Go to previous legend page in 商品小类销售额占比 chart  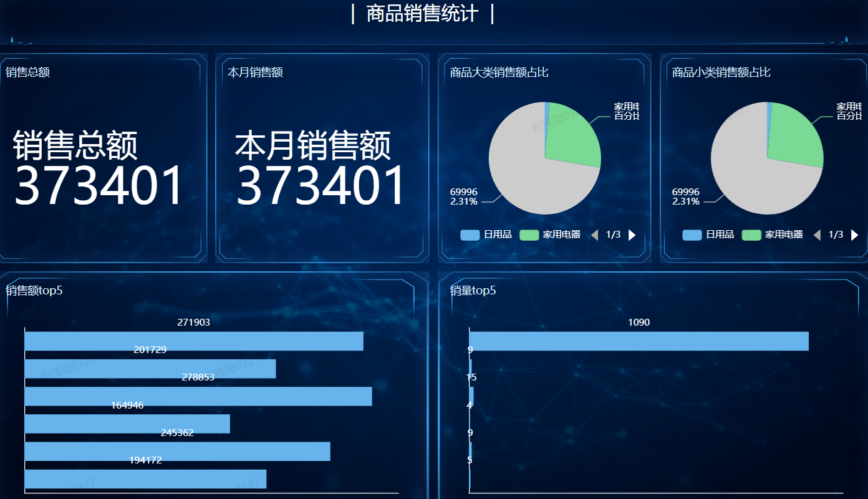click(x=817, y=235)
